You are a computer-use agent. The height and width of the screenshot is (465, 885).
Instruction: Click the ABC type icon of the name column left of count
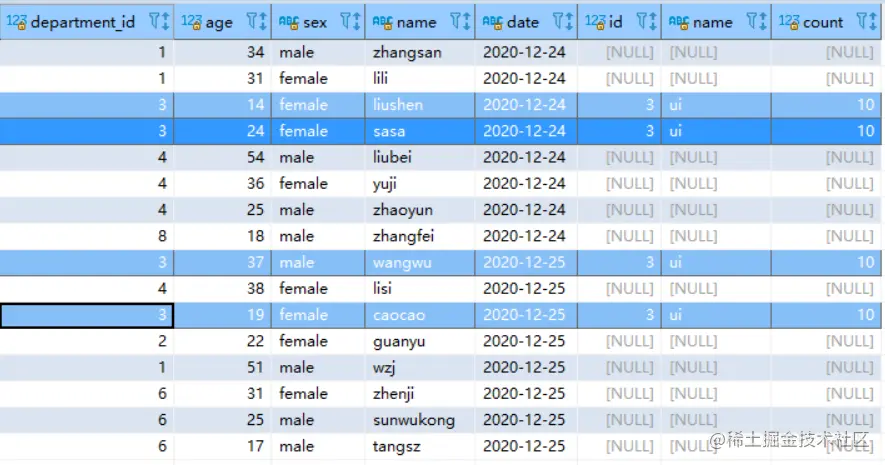[x=678, y=23]
